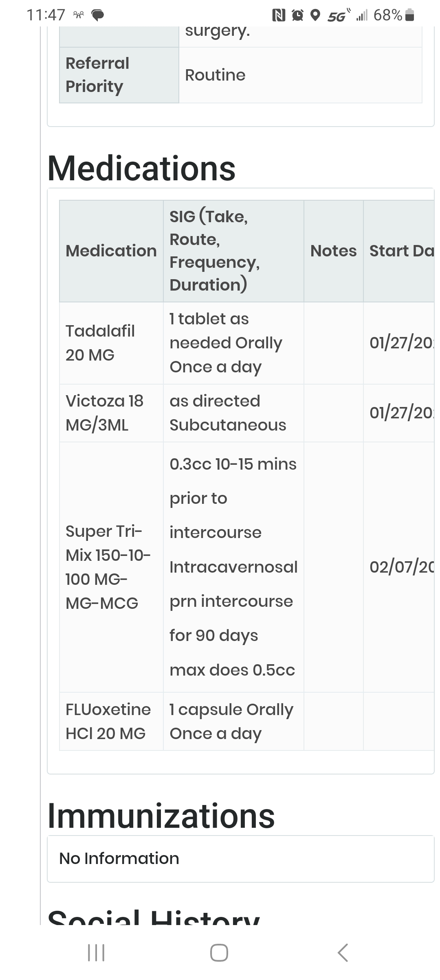Tap the 5G signal status icon
Image resolution: width=440 pixels, height=980 pixels.
[x=338, y=15]
